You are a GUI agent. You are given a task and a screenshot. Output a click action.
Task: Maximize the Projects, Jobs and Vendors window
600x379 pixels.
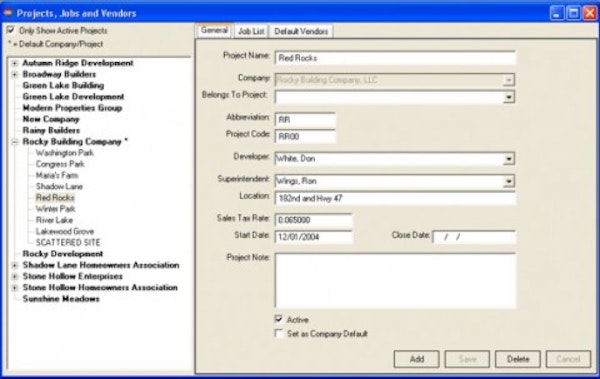click(x=573, y=13)
